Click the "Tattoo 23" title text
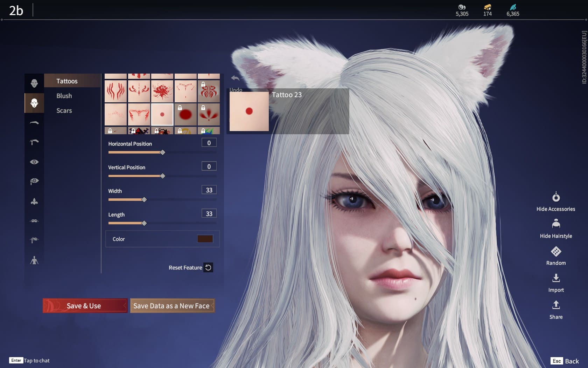 click(x=287, y=95)
